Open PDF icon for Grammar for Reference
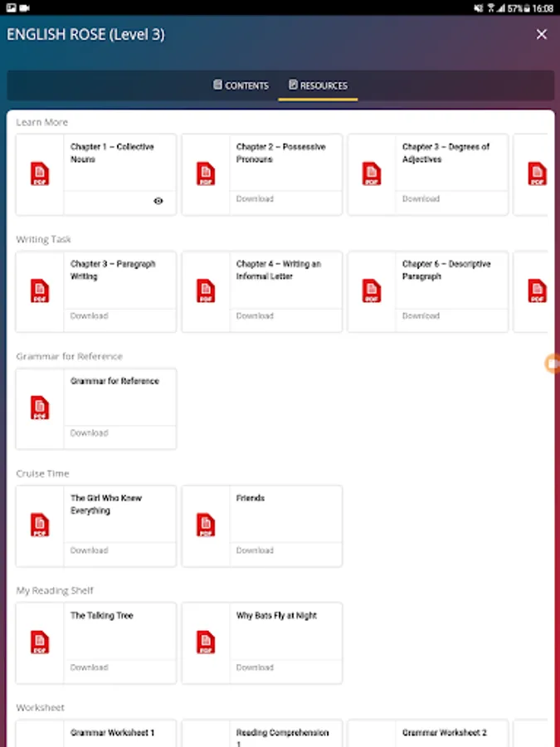The width and height of the screenshot is (560, 747). [40, 408]
